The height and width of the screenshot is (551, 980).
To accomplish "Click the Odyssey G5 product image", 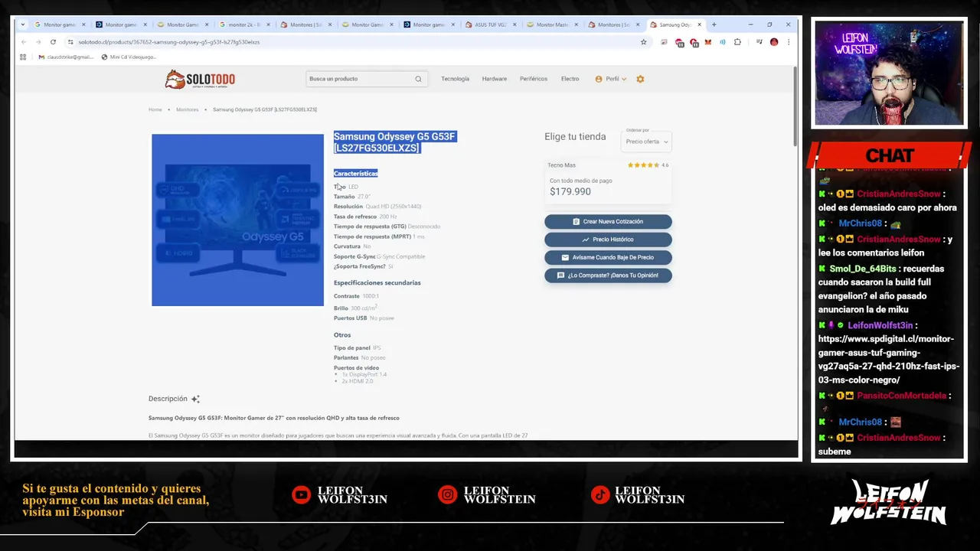I will pyautogui.click(x=237, y=220).
